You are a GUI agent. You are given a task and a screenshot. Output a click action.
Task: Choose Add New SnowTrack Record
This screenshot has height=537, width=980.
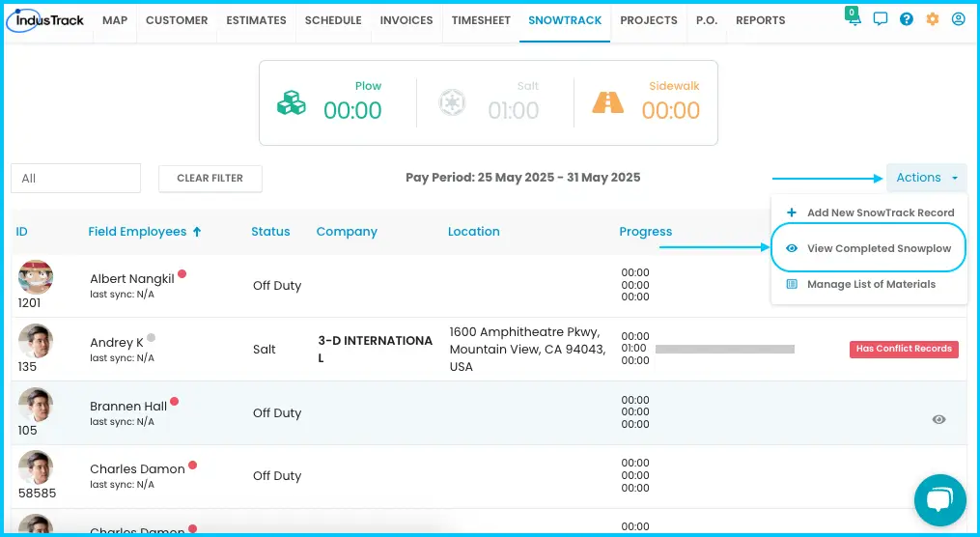869,212
